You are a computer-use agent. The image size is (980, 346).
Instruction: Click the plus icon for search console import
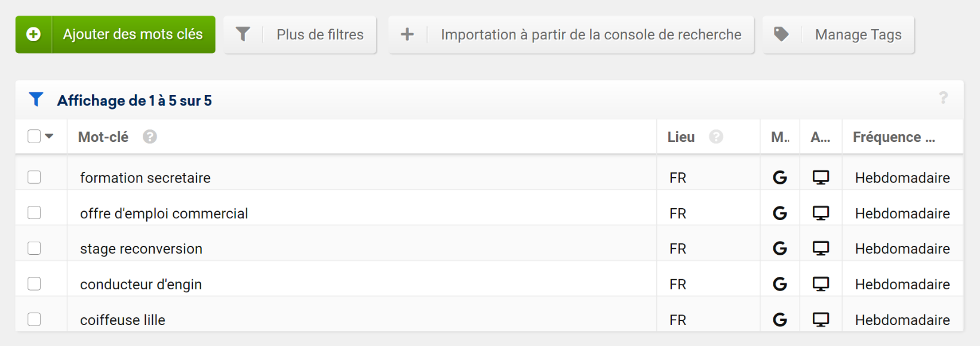pos(407,35)
